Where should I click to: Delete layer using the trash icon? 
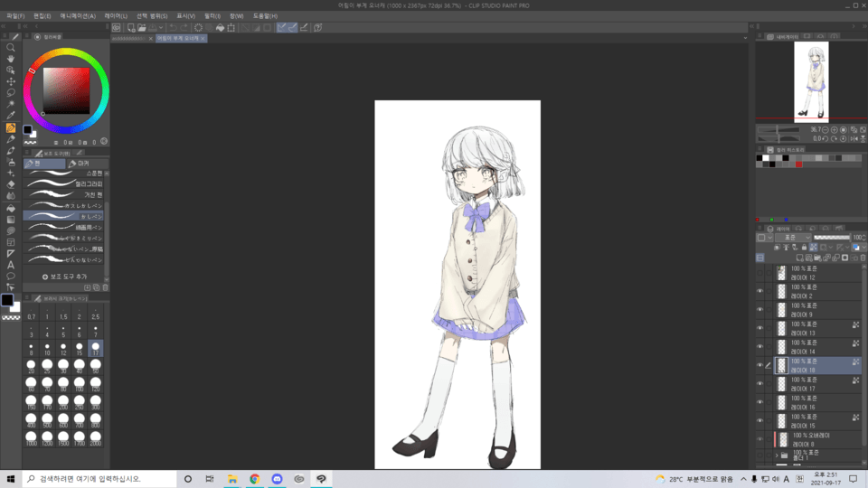coord(863,258)
